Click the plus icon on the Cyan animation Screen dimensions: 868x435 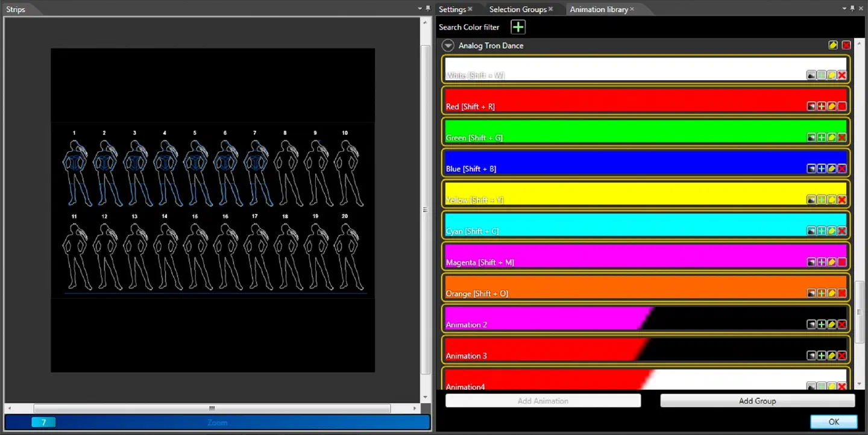tap(822, 231)
